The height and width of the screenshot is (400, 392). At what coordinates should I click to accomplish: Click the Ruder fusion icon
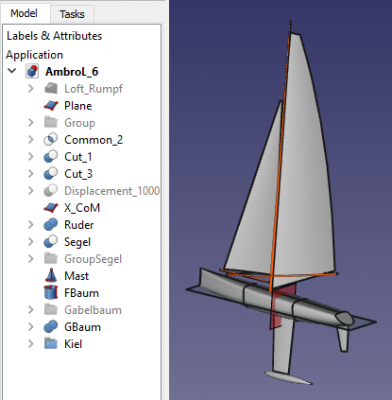tap(51, 225)
